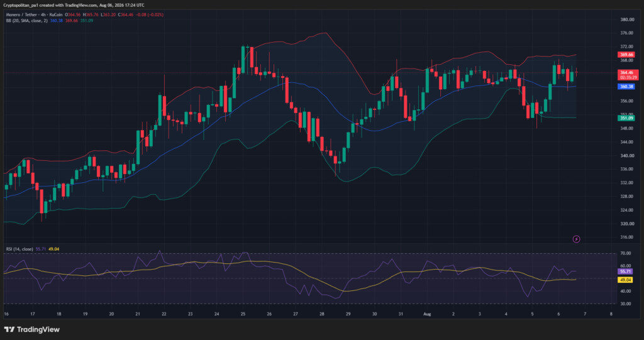The height and width of the screenshot is (340, 644).
Task: Click the open value O364.56 in legend
Action: click(x=73, y=15)
